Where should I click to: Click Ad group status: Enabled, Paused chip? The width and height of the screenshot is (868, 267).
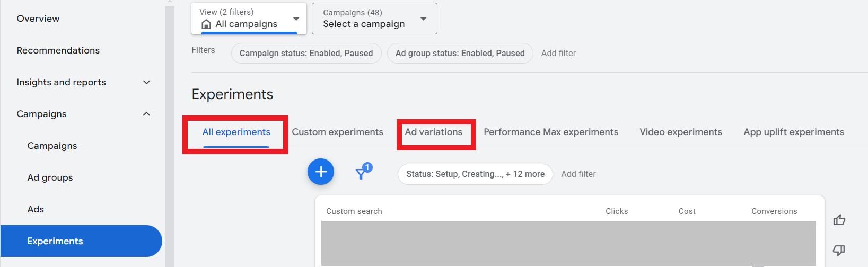click(460, 53)
